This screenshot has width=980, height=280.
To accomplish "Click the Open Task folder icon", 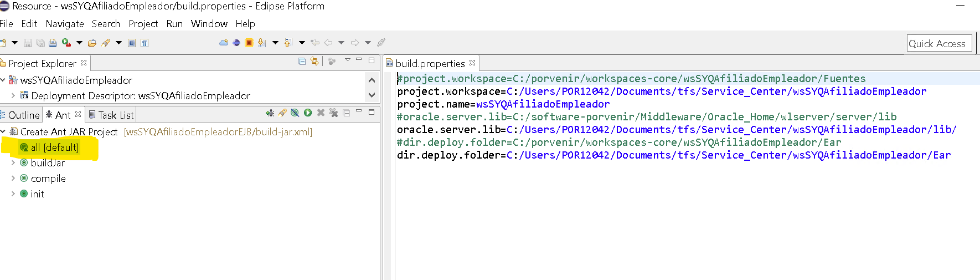I will (x=92, y=43).
